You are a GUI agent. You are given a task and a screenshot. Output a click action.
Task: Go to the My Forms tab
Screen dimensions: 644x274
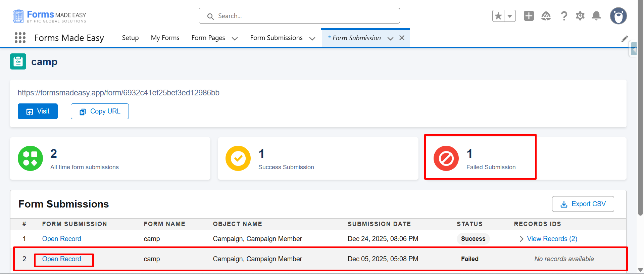[165, 38]
